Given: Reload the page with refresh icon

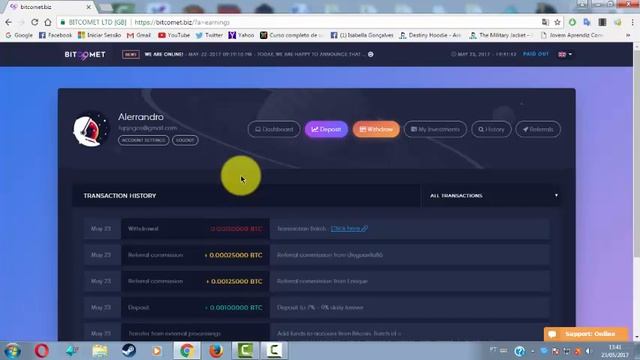Looking at the screenshot, I should coord(35,22).
